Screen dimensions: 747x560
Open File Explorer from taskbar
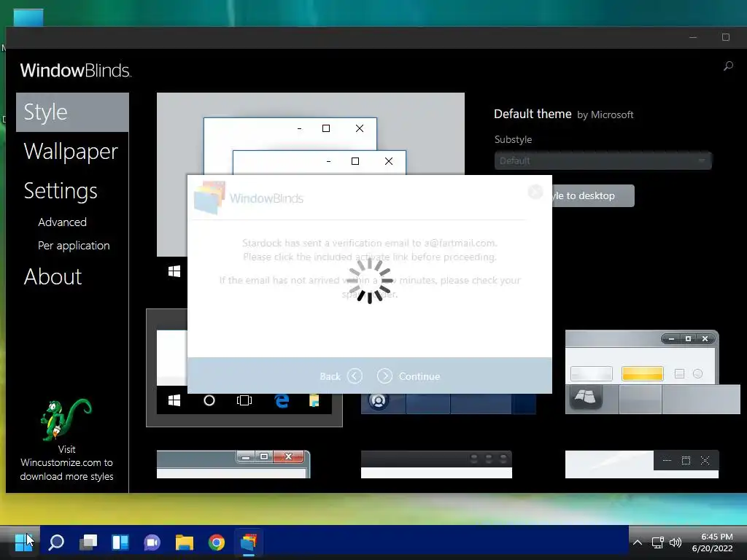(185, 542)
